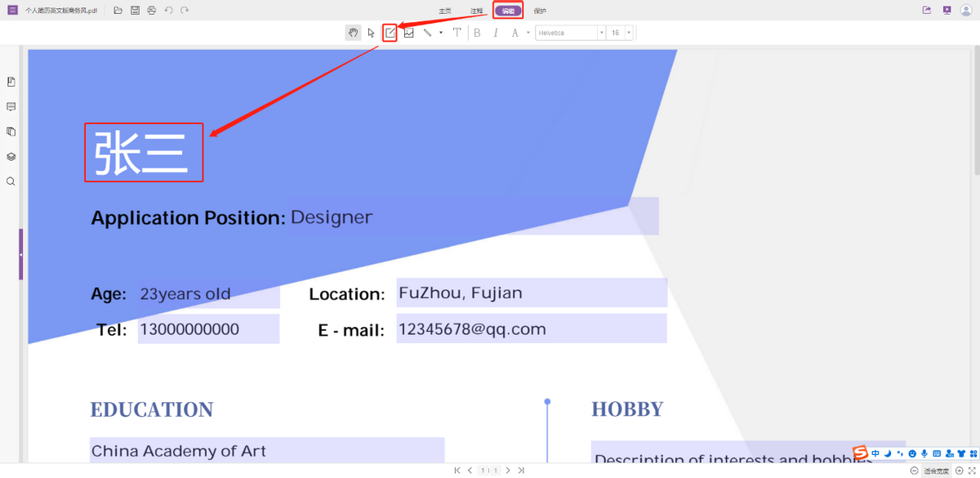Select the Line drawing tool

(427, 33)
